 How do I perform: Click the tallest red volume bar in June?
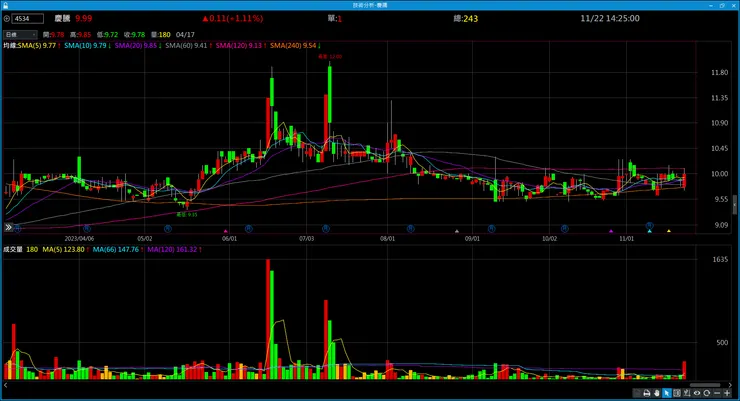coord(268,319)
